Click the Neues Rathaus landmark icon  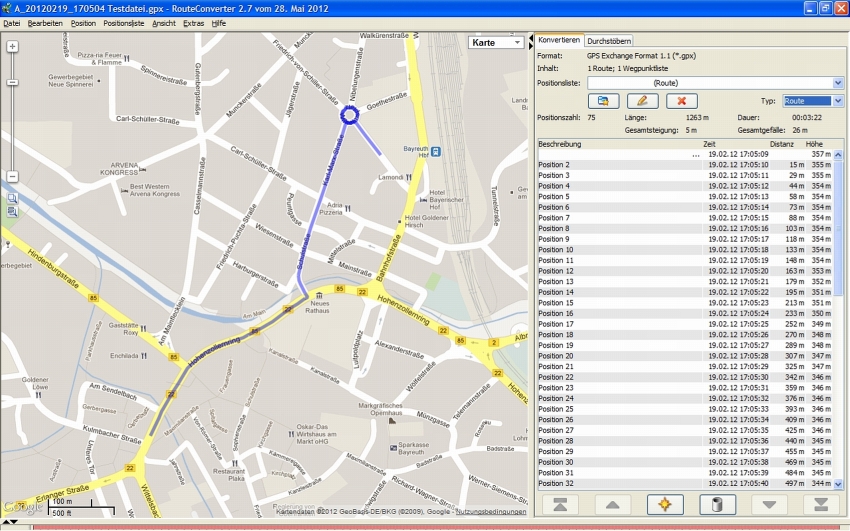click(319, 295)
